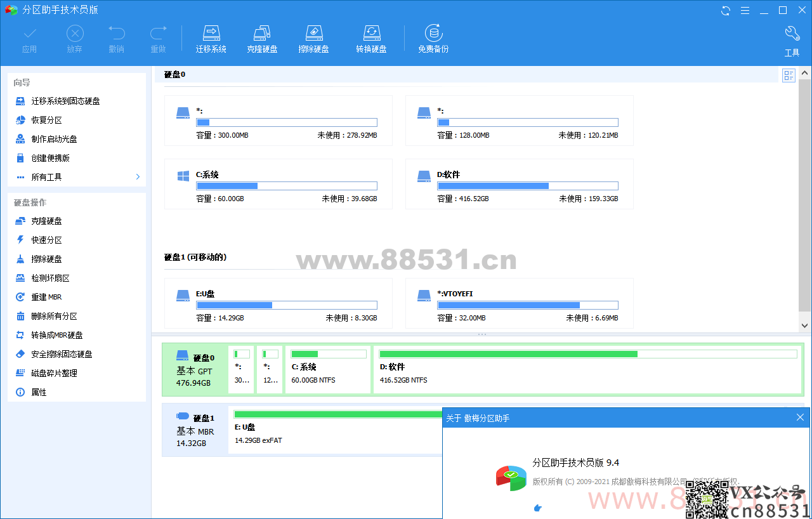Close the 关于 傲梅分区助手 dialog
This screenshot has height=519, width=812.
point(800,417)
